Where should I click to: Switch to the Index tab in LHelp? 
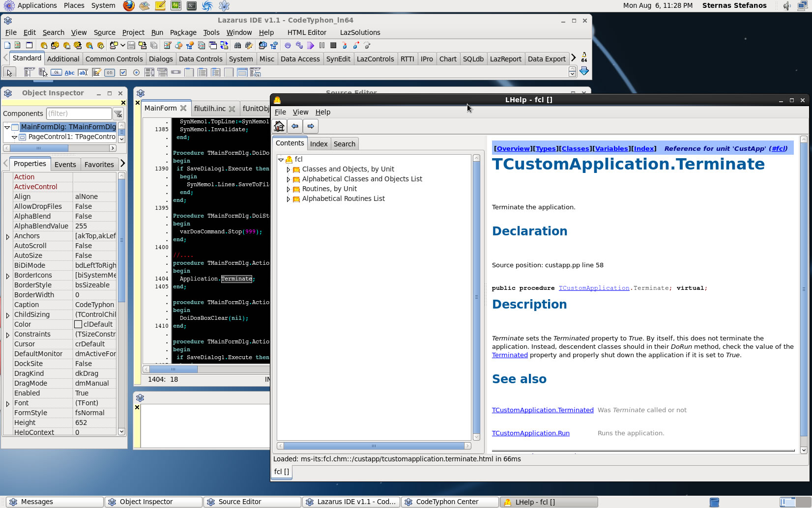(319, 144)
